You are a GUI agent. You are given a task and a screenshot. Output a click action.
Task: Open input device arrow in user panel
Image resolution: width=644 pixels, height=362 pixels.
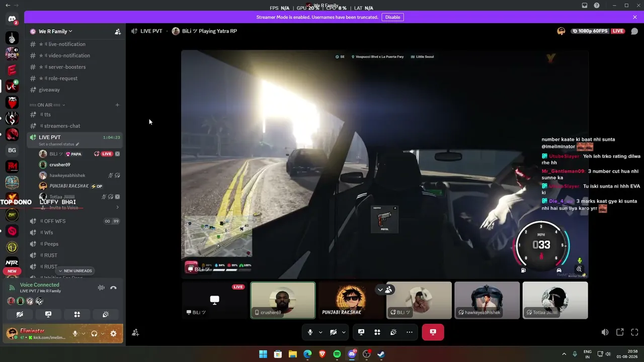[83, 333]
